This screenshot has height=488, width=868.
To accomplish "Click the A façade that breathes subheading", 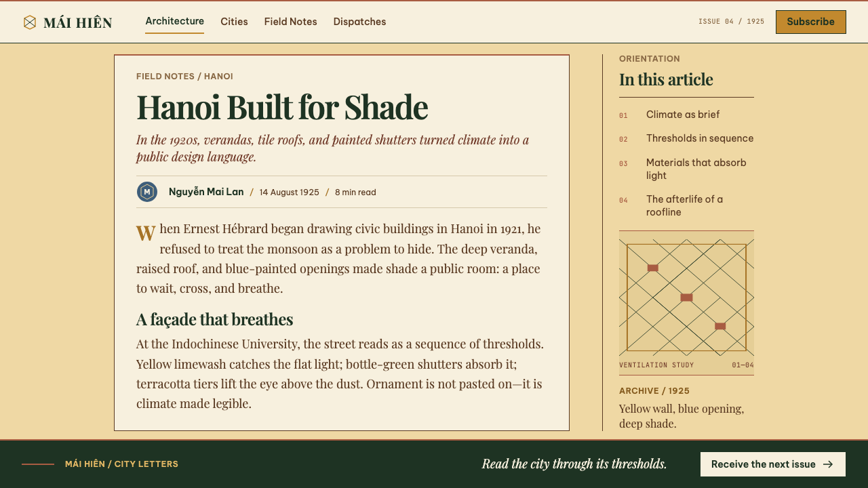I will (x=215, y=319).
